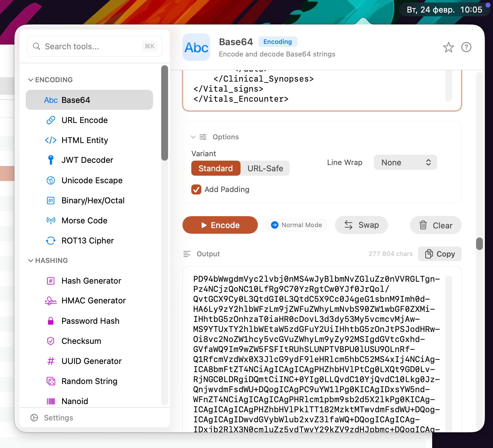The height and width of the screenshot is (448, 493).
Task: Click the Password Hash lock icon
Action: (x=50, y=321)
